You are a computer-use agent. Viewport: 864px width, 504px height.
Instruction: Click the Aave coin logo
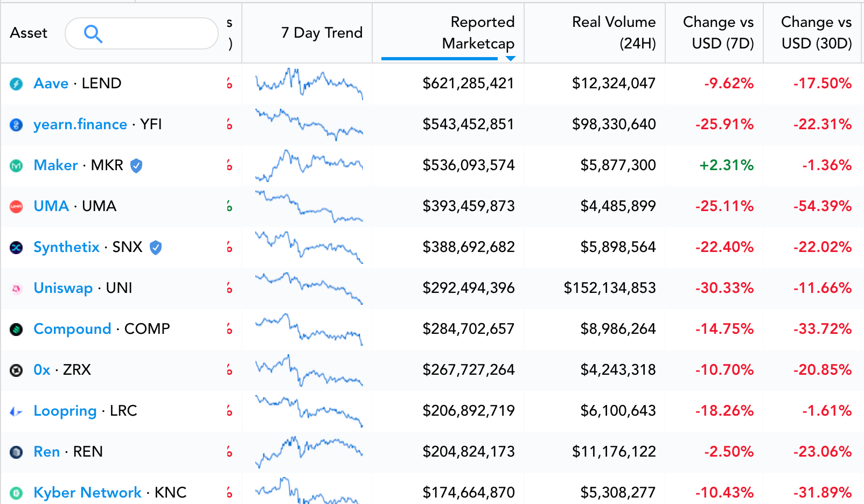17,84
